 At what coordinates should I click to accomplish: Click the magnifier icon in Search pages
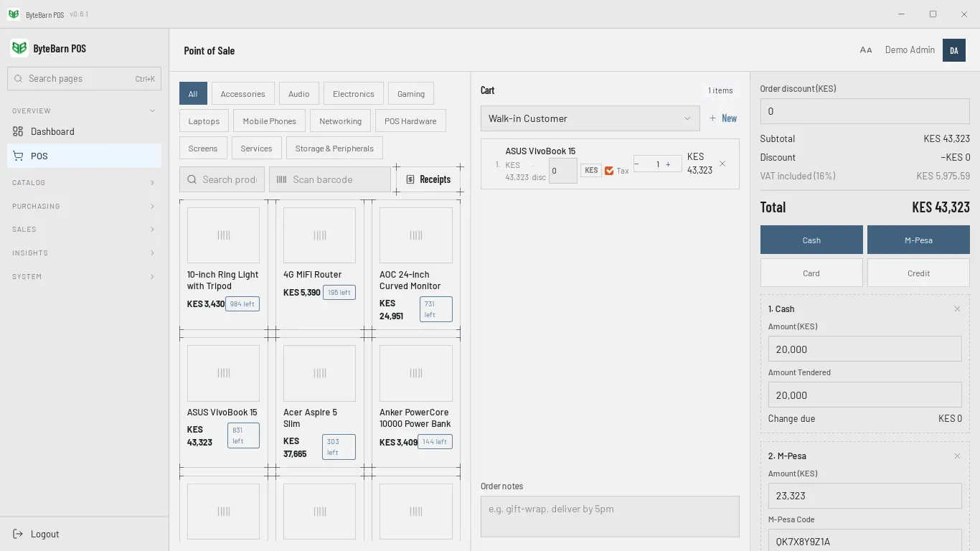18,79
